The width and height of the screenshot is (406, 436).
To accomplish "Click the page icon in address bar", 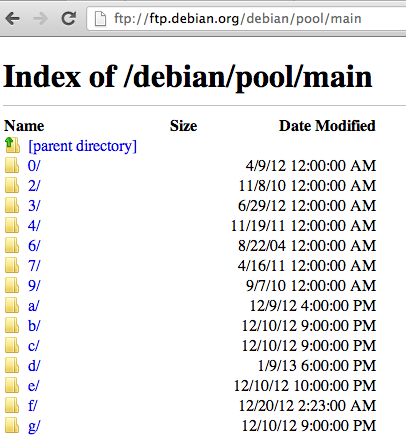I will pos(100,18).
